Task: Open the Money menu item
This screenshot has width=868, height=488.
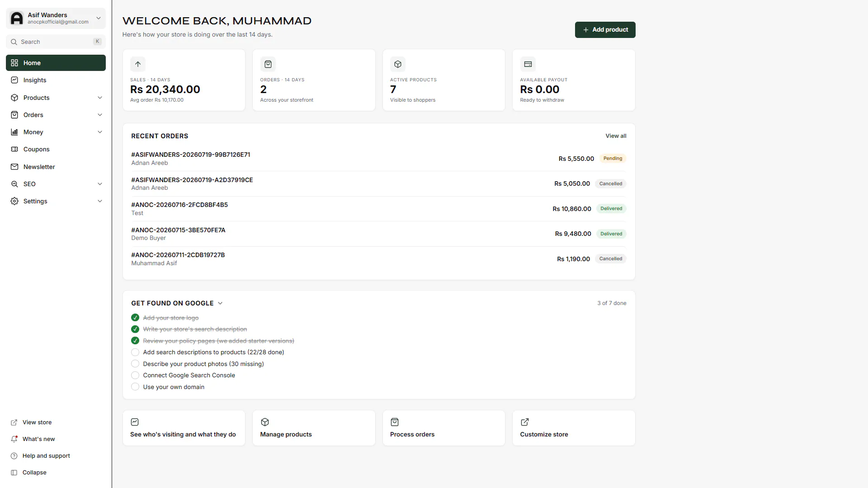Action: pos(56,132)
